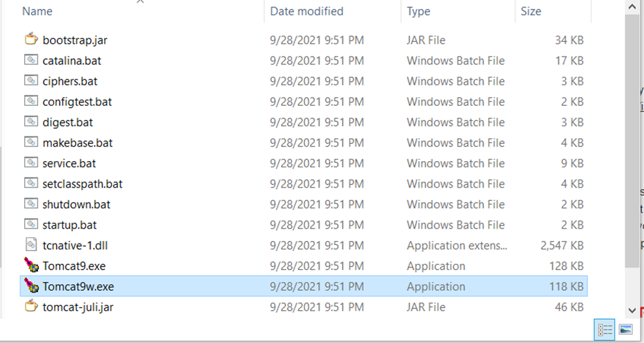The width and height of the screenshot is (644, 343).
Task: Select the file name tomcat-juli.jar
Action: click(x=78, y=307)
